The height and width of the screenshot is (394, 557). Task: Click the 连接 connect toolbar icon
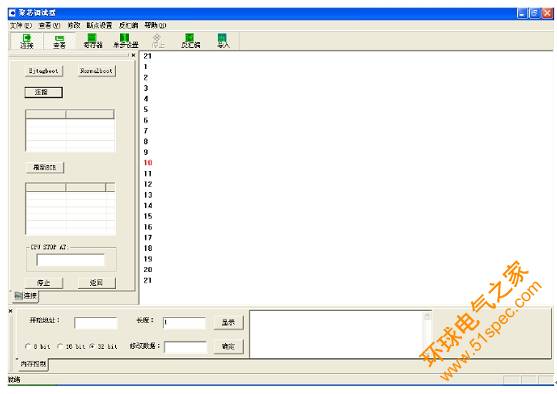(27, 41)
